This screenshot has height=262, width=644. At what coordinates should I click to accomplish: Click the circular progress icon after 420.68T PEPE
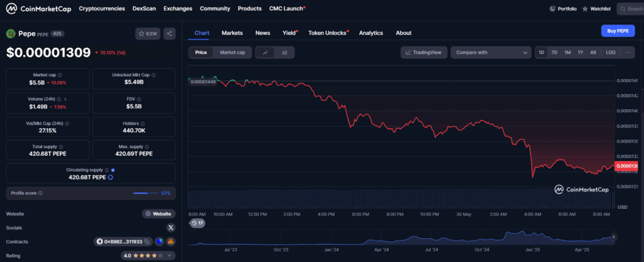[x=111, y=177]
